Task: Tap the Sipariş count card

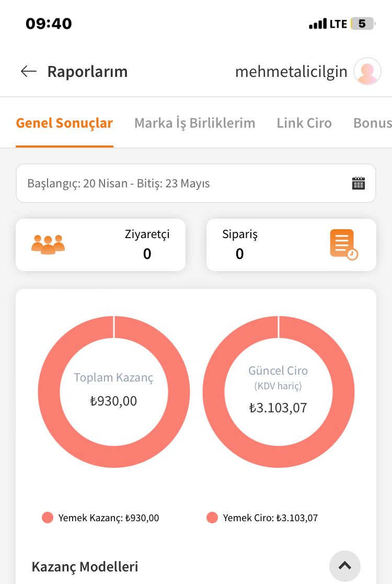Action: click(291, 245)
